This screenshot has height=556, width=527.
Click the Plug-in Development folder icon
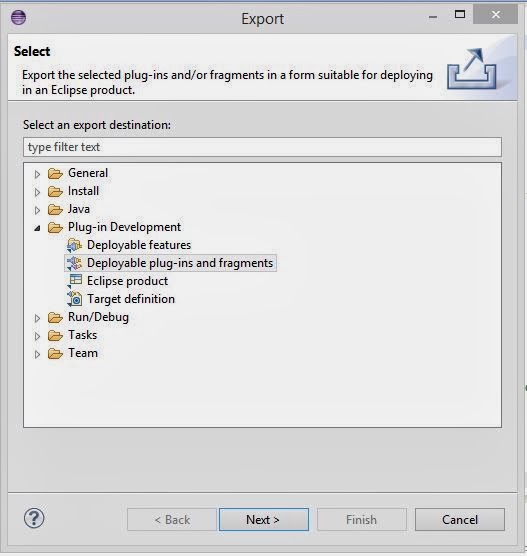point(55,227)
